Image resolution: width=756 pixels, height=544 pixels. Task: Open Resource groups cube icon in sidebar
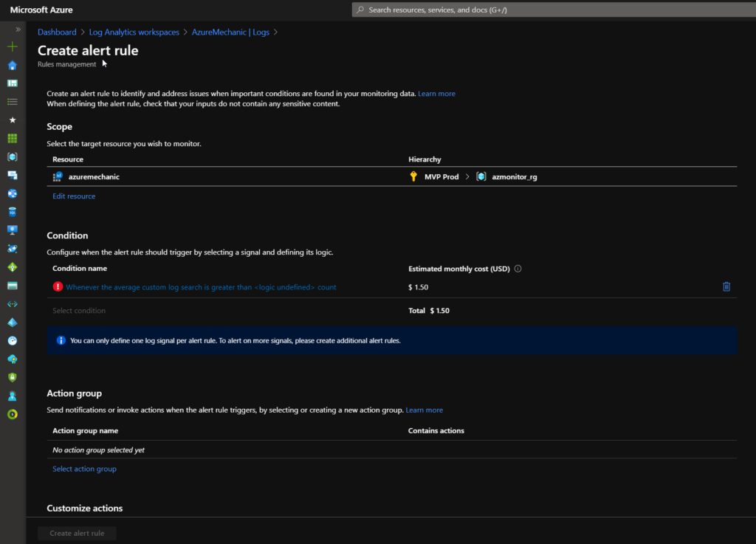(13, 156)
